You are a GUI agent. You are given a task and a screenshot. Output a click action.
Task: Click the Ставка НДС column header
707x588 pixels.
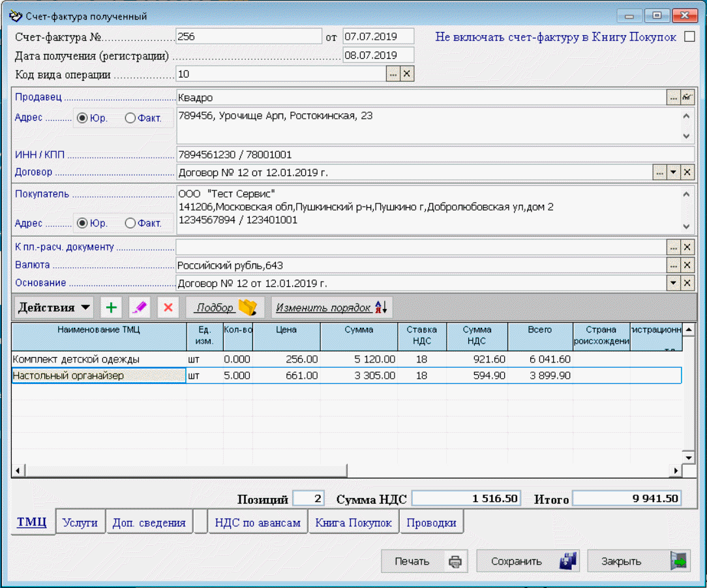pyautogui.click(x=422, y=336)
